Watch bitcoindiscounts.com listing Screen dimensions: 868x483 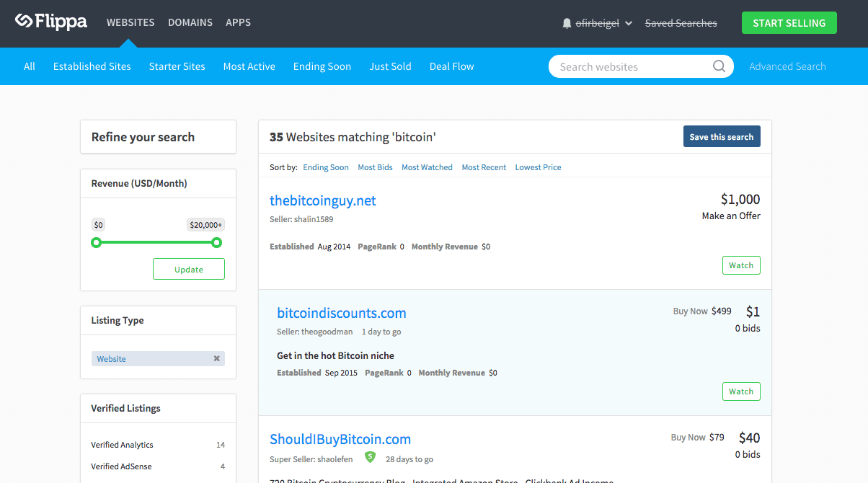(741, 391)
